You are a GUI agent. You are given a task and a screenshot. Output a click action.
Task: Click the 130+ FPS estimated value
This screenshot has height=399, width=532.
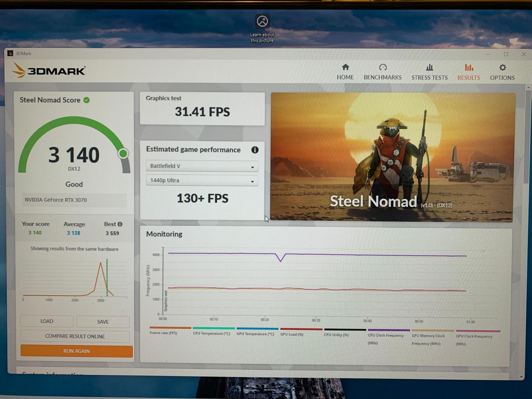coord(203,198)
